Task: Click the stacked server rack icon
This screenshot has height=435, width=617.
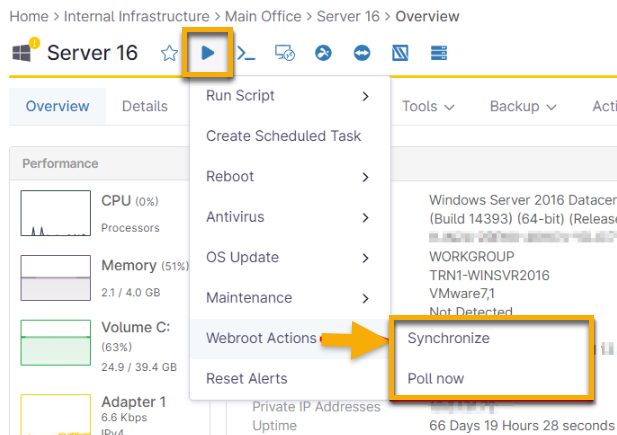Action: click(438, 53)
